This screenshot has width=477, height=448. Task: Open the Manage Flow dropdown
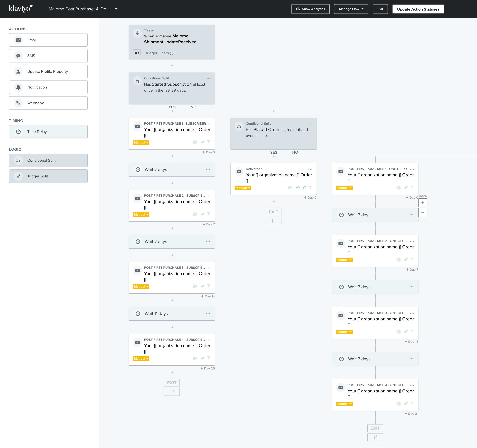(x=351, y=9)
